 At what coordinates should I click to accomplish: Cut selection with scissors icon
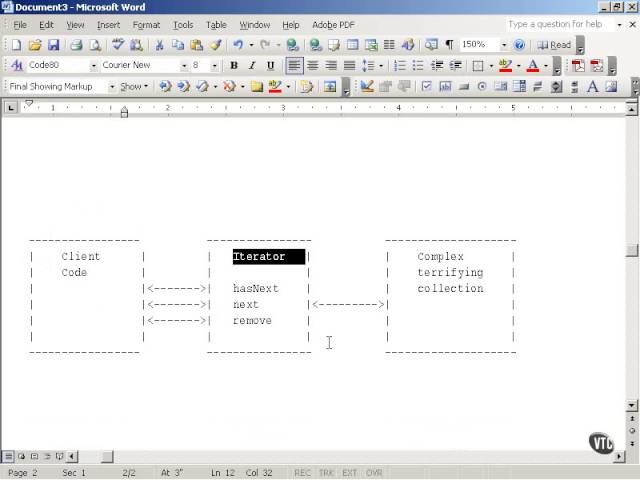[x=160, y=45]
